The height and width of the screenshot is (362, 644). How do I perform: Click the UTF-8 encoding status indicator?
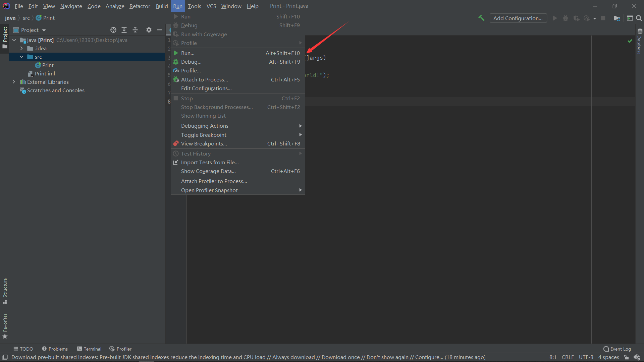586,357
